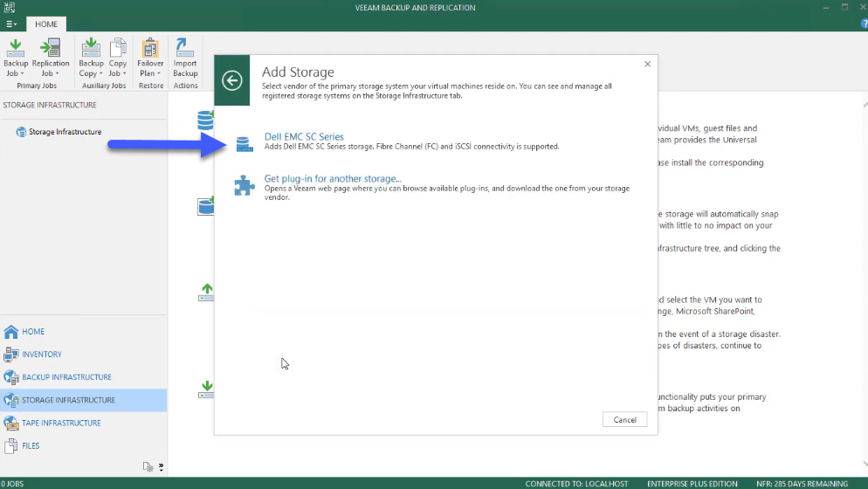868x489 pixels.
Task: Go to INVENTORY view in sidebar
Action: coord(42,355)
